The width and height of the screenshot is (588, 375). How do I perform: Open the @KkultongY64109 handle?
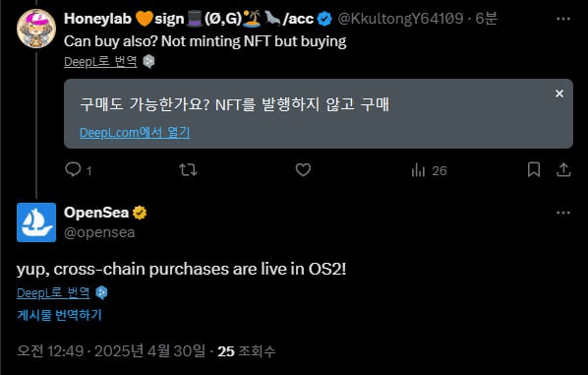(x=400, y=19)
